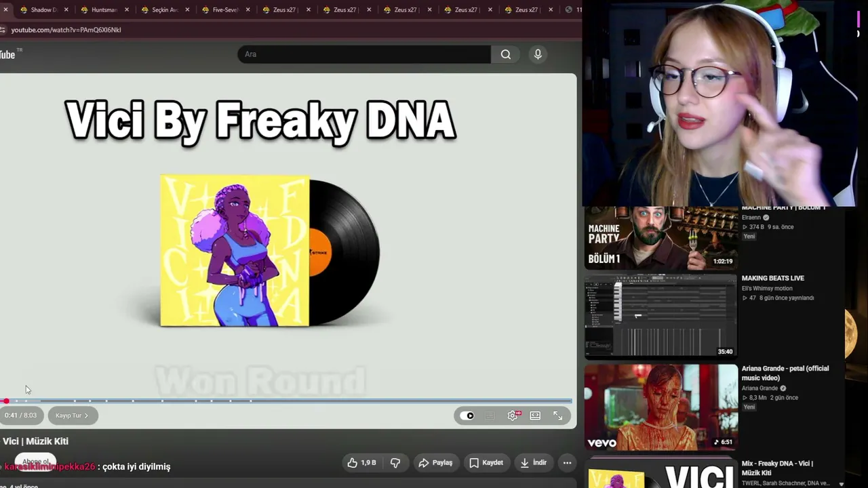Expand the Kayıp Tur chapter list
The image size is (868, 488).
pos(73,415)
